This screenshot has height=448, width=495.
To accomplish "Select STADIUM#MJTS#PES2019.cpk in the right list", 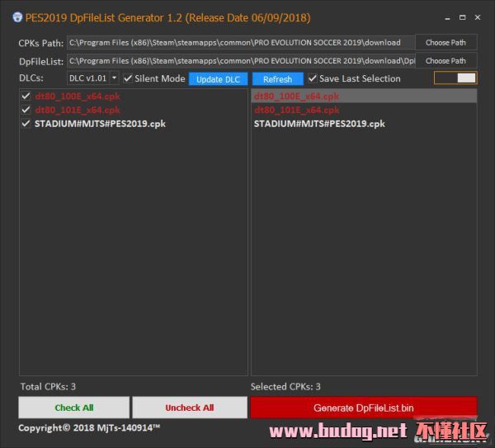I will (x=319, y=124).
